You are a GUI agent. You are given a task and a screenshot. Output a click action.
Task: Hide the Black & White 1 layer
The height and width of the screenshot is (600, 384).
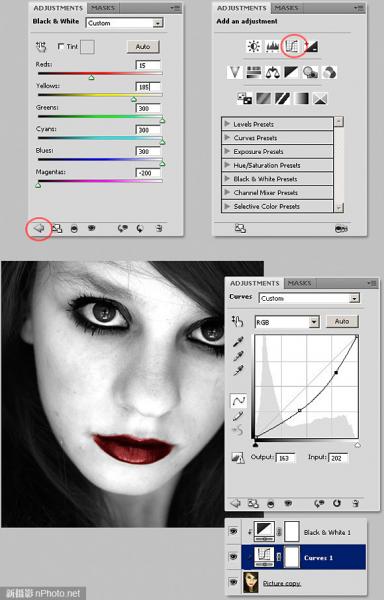(x=233, y=531)
